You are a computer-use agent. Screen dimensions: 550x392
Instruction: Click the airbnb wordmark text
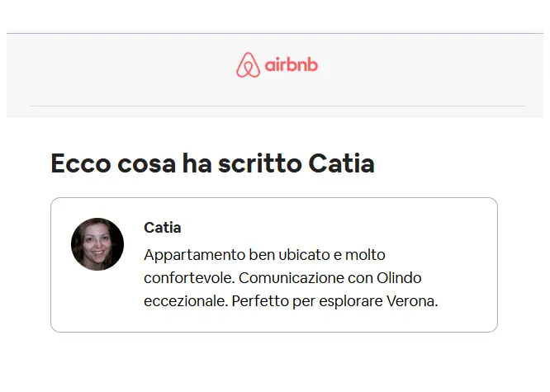pyautogui.click(x=292, y=65)
